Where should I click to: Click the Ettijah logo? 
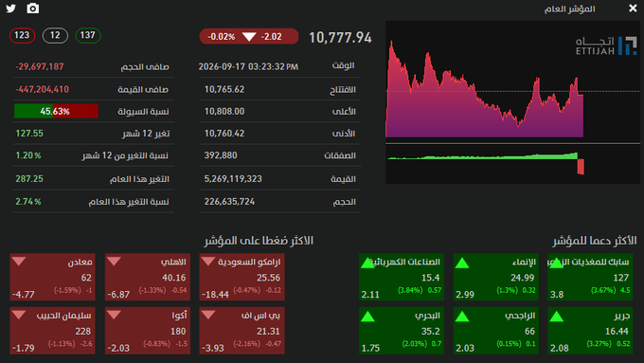[x=606, y=45]
